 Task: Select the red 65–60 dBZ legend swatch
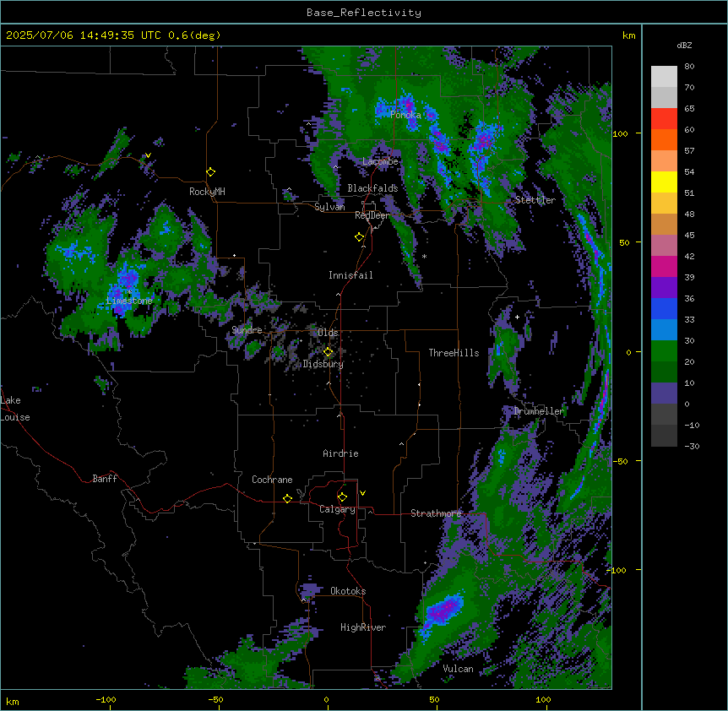pos(664,119)
